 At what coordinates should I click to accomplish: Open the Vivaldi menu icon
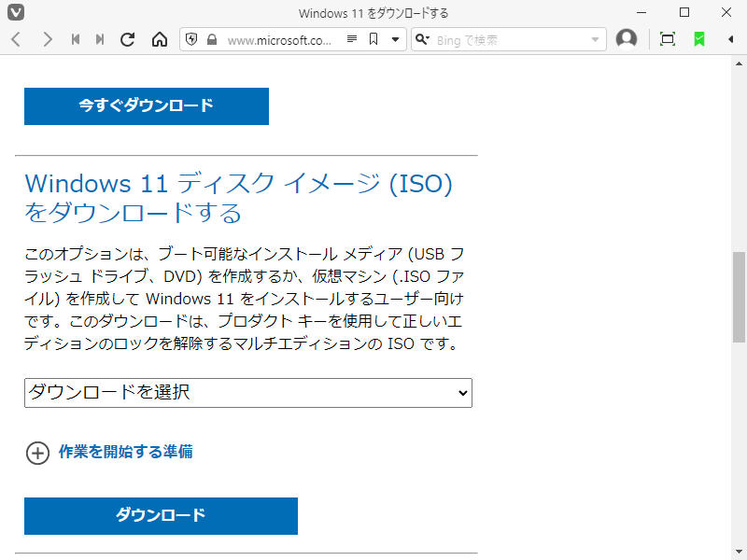point(16,12)
